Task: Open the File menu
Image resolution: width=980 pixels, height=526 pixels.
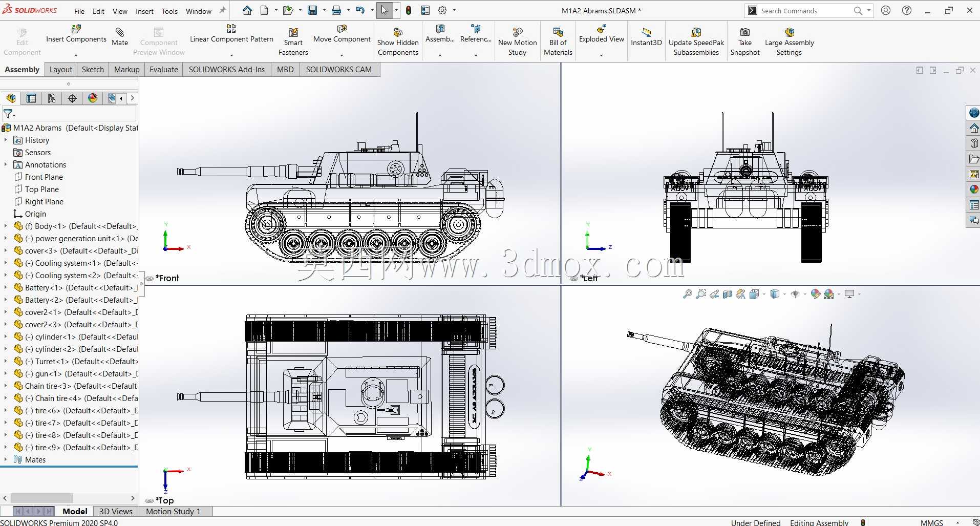Action: pos(79,11)
